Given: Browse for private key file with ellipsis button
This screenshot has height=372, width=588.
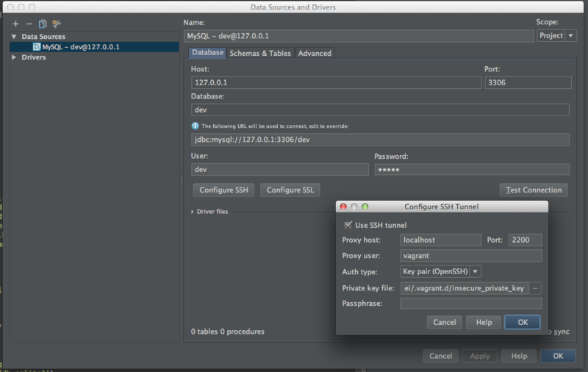Looking at the screenshot, I should (535, 288).
